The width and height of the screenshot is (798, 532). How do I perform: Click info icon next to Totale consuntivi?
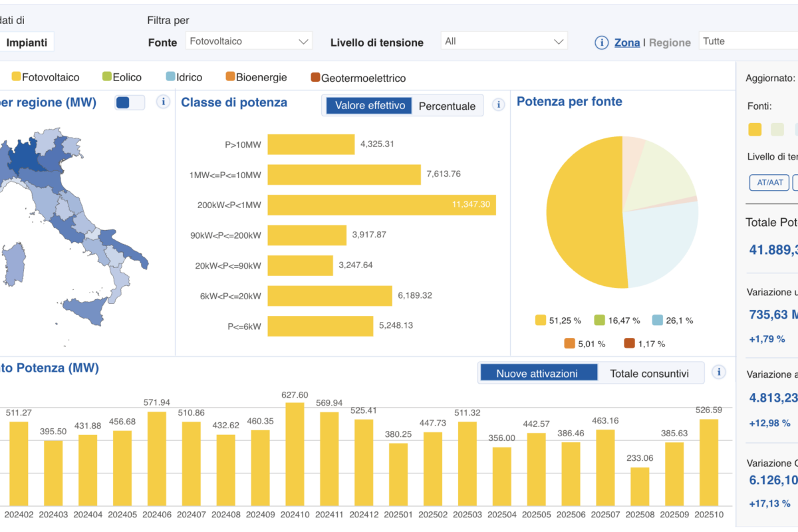(718, 372)
